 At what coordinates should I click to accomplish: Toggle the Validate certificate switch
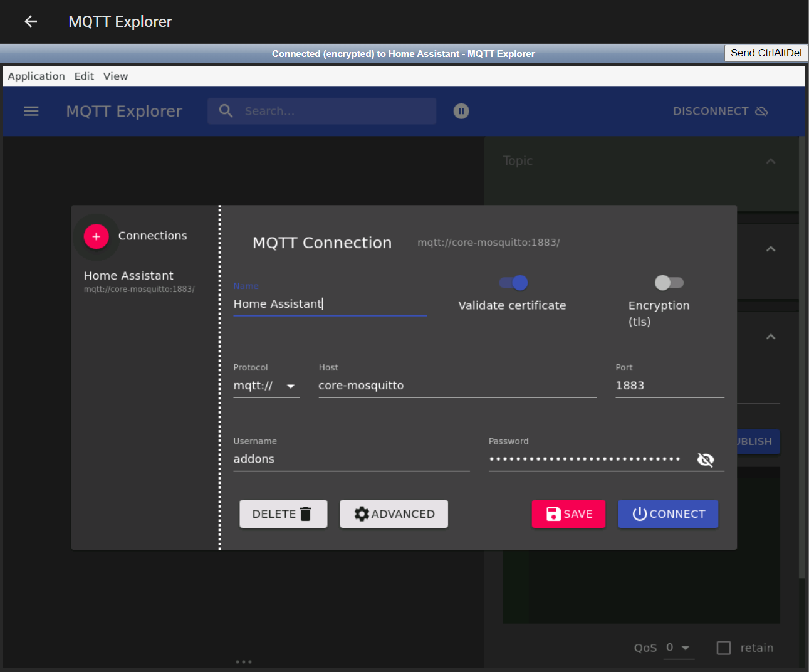pos(514,283)
